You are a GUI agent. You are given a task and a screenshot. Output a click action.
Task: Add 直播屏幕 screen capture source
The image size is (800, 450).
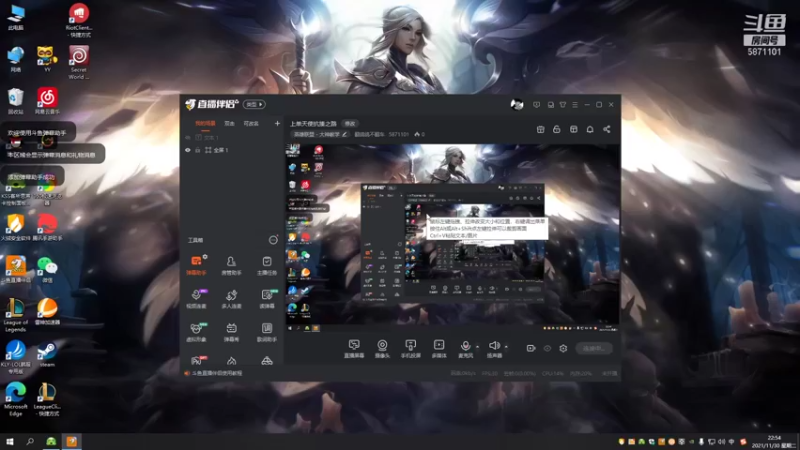click(354, 349)
